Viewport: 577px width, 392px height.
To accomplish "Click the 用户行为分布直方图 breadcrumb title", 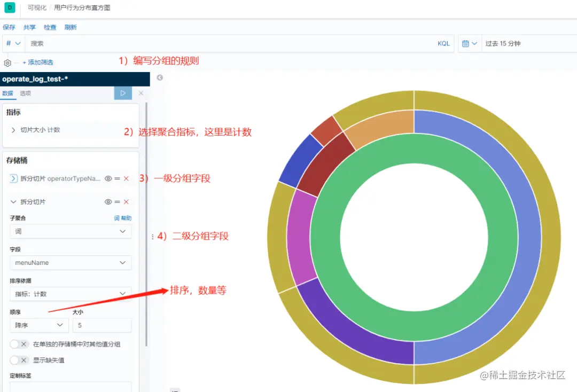I will pos(82,7).
